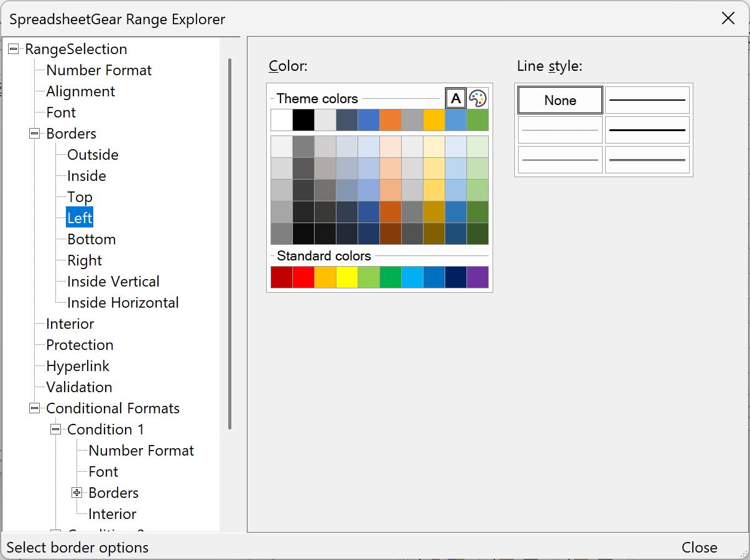
Task: Collapse the Conditional Formats node
Action: [34, 408]
